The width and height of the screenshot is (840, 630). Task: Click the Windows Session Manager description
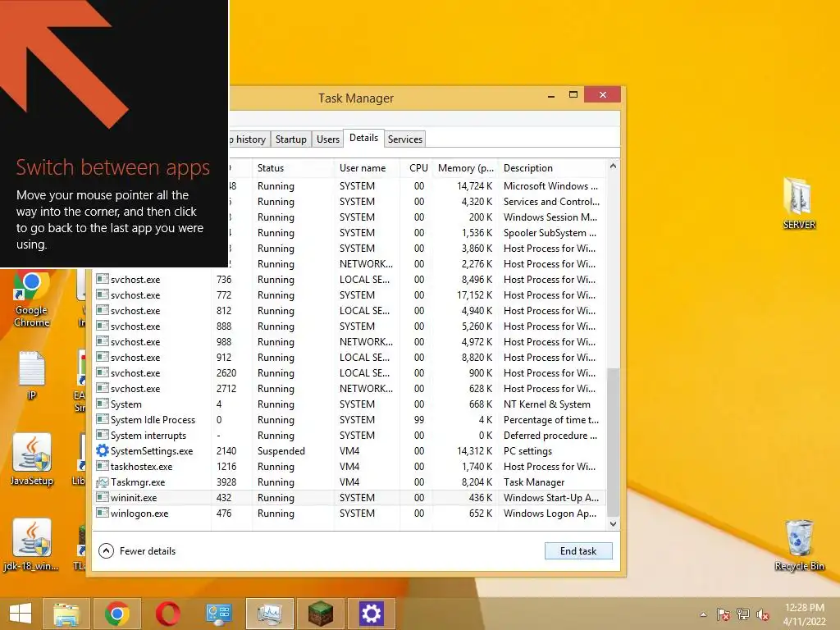(x=550, y=217)
